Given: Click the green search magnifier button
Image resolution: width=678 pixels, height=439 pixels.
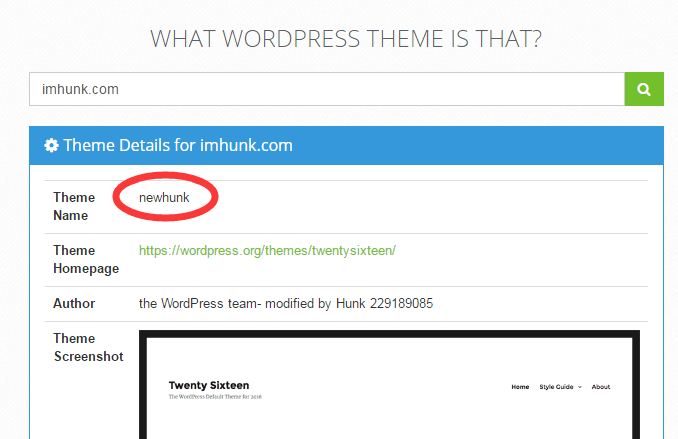Looking at the screenshot, I should pyautogui.click(x=644, y=89).
